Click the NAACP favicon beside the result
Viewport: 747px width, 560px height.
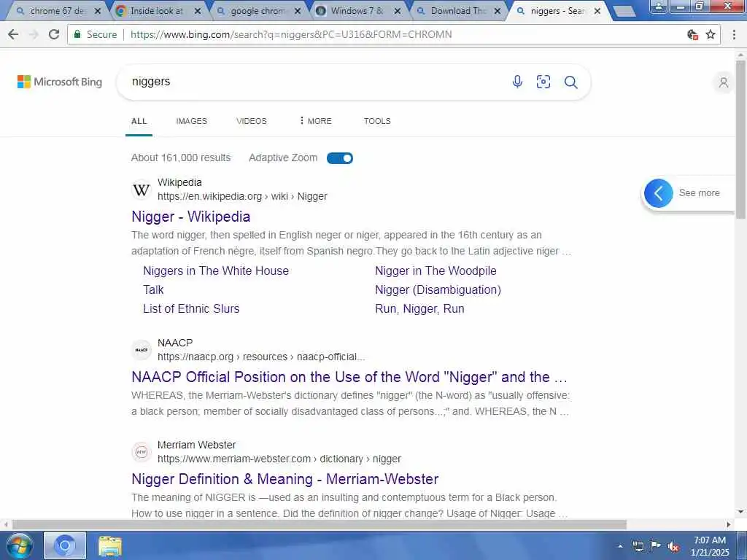click(141, 350)
